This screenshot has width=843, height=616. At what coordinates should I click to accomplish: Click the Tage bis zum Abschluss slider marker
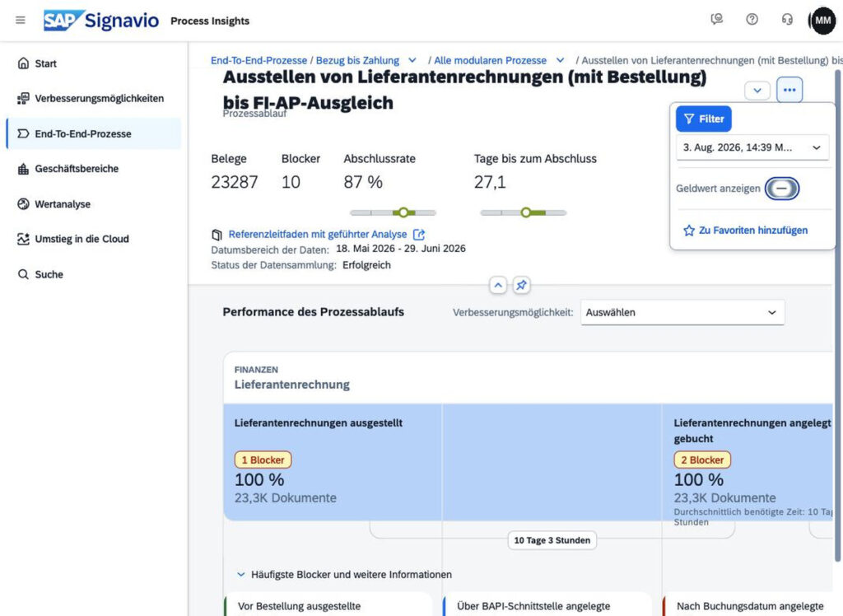click(x=526, y=212)
